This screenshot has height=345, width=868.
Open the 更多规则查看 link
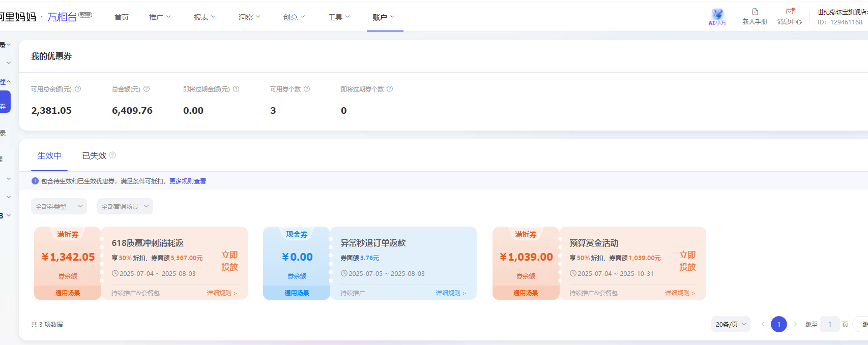coord(188,181)
